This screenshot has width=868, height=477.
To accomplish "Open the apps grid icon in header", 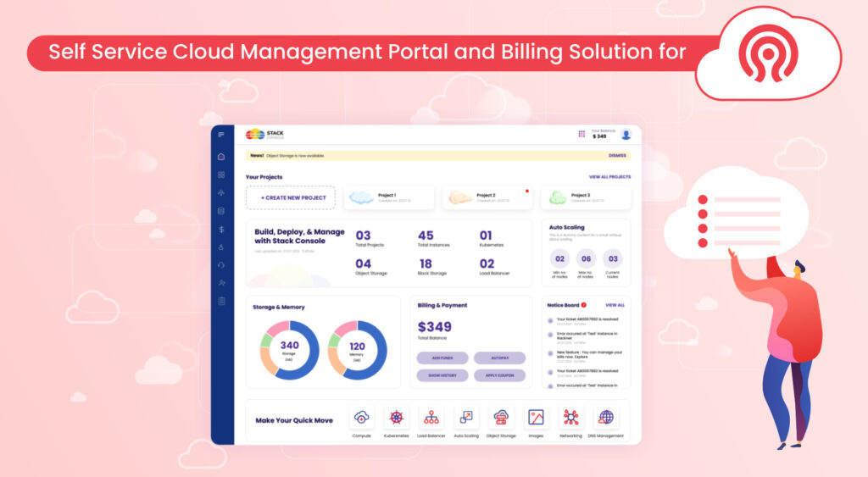I will point(581,134).
